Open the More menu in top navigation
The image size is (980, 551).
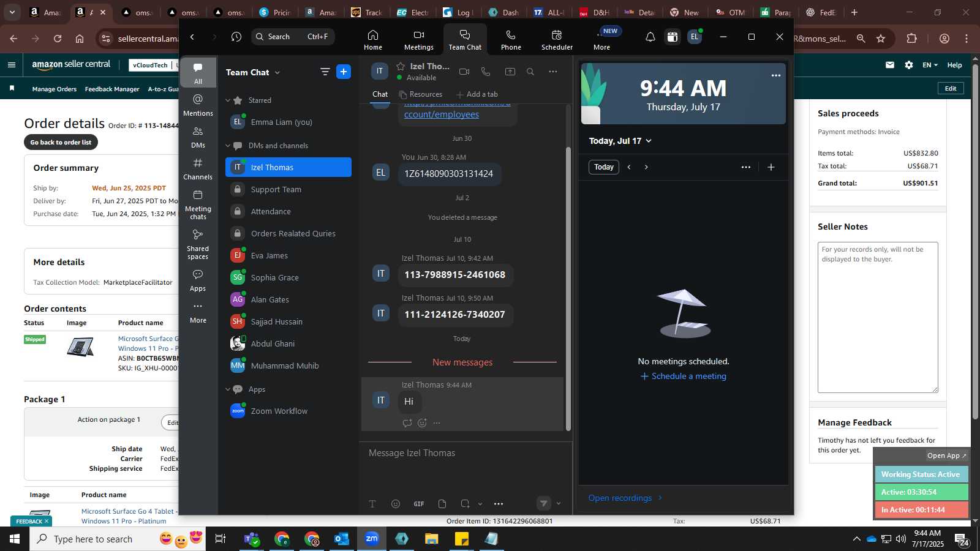coord(602,40)
